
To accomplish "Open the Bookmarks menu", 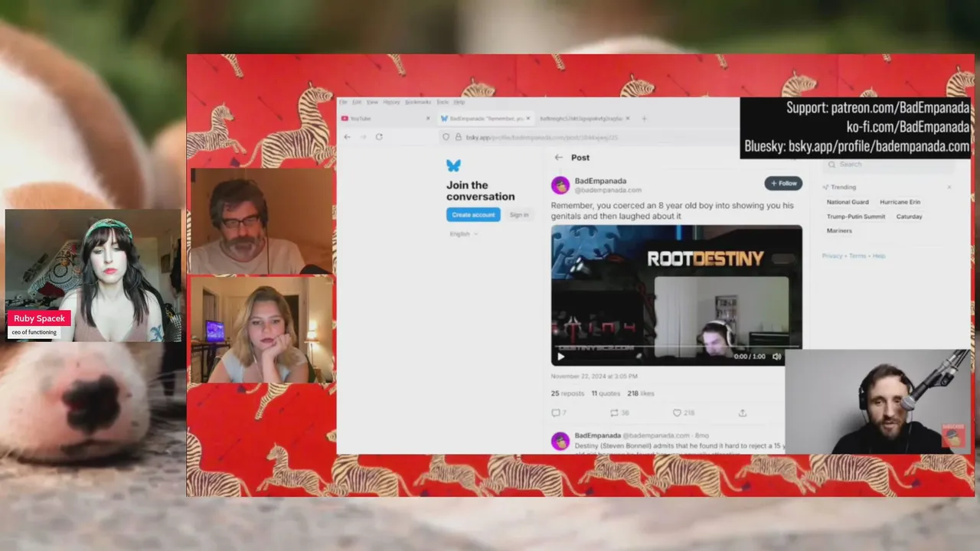I will tap(418, 102).
